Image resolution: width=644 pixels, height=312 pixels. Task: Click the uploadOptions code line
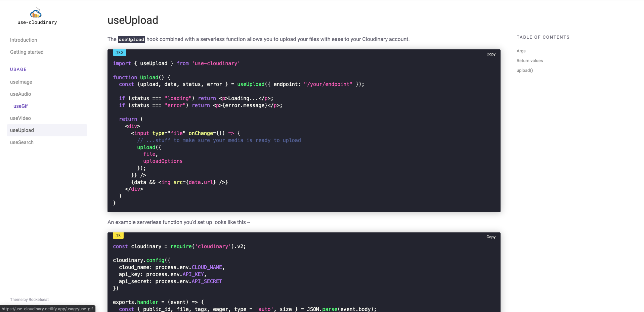pos(163,161)
